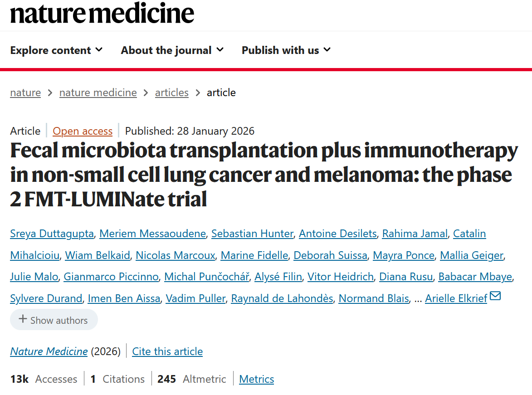
Task: Select author Meriem Messaoudene
Action: [152, 234]
